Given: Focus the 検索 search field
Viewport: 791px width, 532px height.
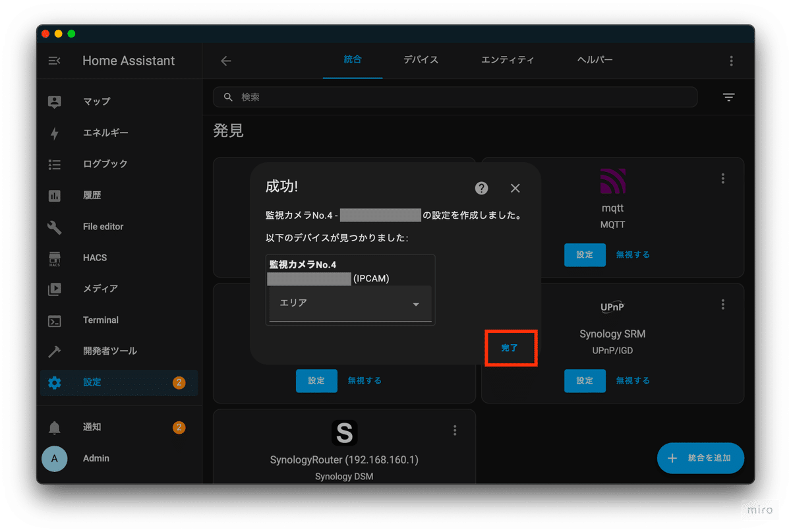Looking at the screenshot, I should click(455, 97).
